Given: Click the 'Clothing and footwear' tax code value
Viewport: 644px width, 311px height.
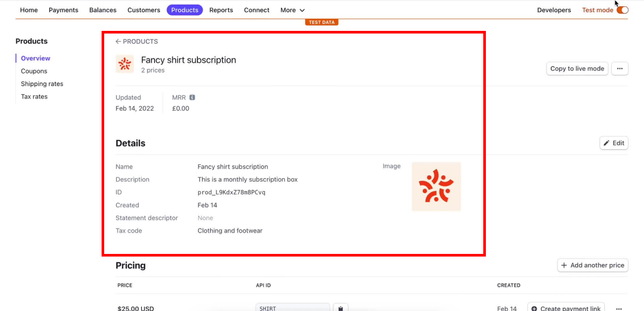Looking at the screenshot, I should tap(230, 230).
